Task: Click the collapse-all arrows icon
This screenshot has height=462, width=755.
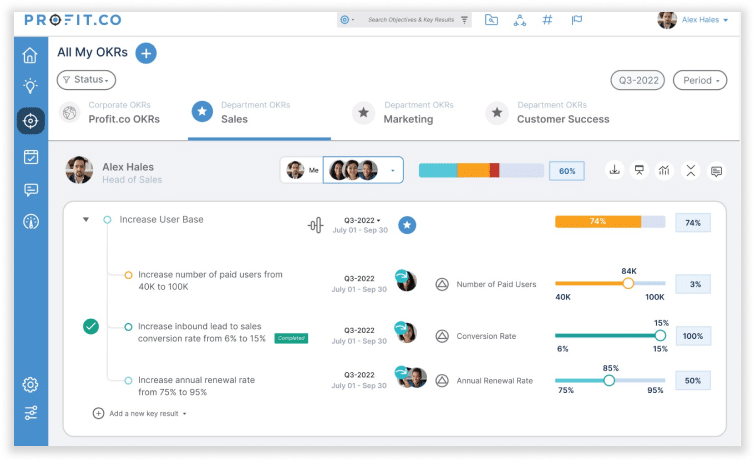Action: tap(690, 170)
